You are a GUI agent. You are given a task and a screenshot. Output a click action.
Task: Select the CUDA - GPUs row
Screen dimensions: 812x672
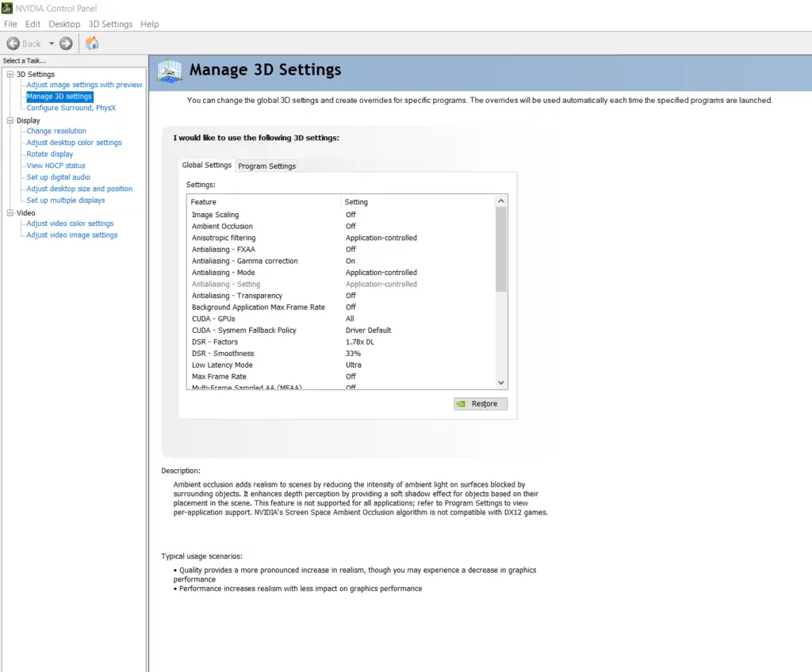(x=341, y=319)
